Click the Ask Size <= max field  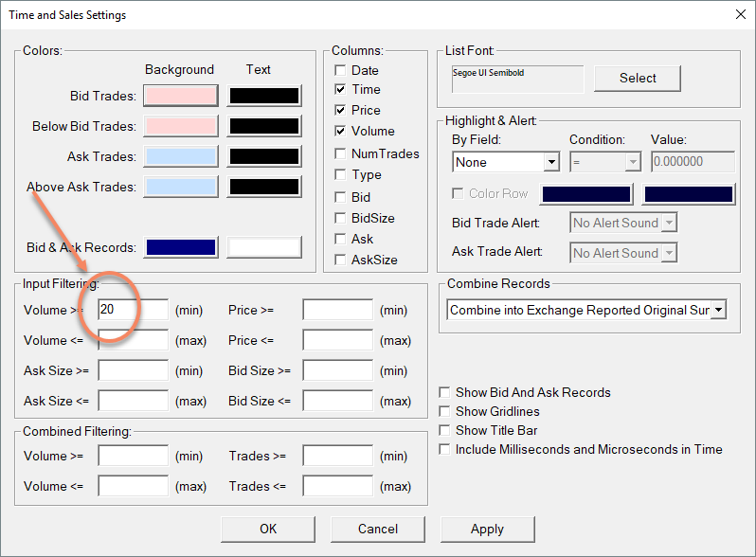click(x=133, y=401)
